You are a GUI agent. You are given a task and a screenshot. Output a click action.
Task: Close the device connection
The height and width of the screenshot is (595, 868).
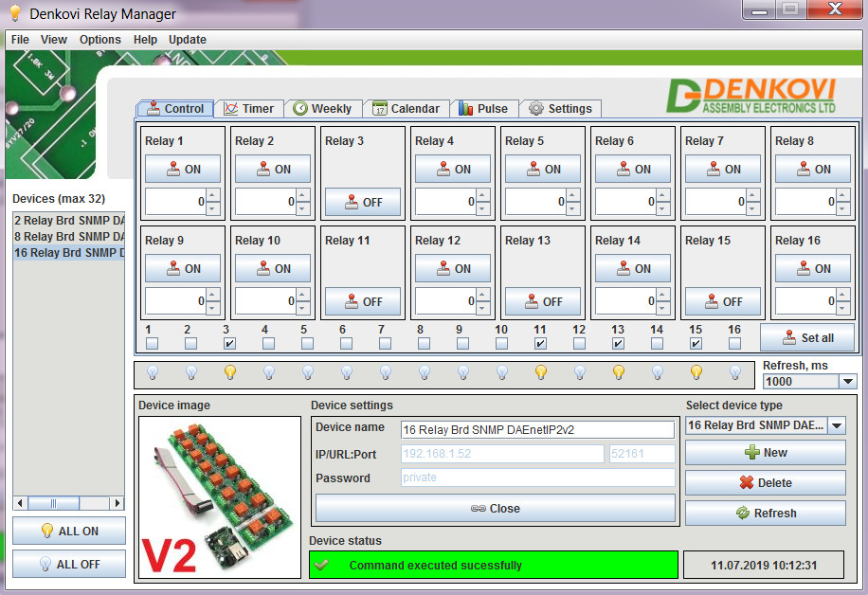(x=496, y=508)
